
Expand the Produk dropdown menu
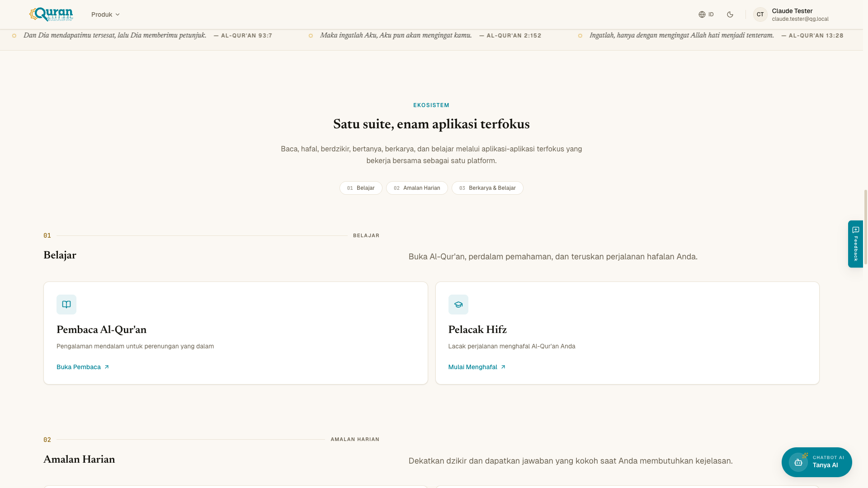(105, 14)
